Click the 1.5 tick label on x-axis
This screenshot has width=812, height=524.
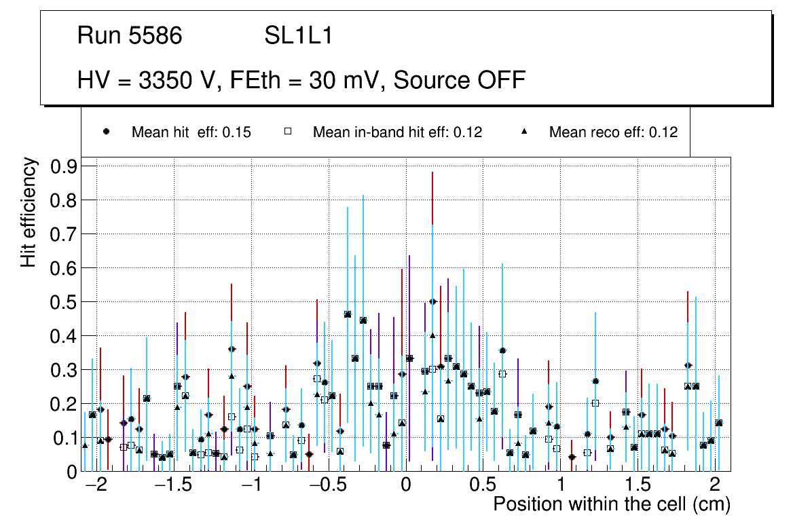click(638, 486)
